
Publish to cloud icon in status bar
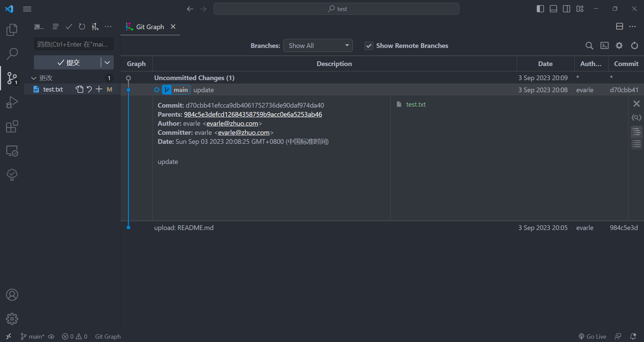coord(51,336)
